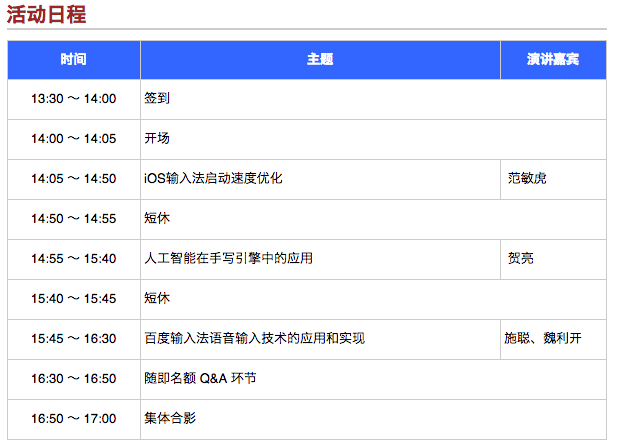Click the 百度输入法语音输入技术的应用和实现 topic
This screenshot has height=447, width=618.
(x=254, y=339)
